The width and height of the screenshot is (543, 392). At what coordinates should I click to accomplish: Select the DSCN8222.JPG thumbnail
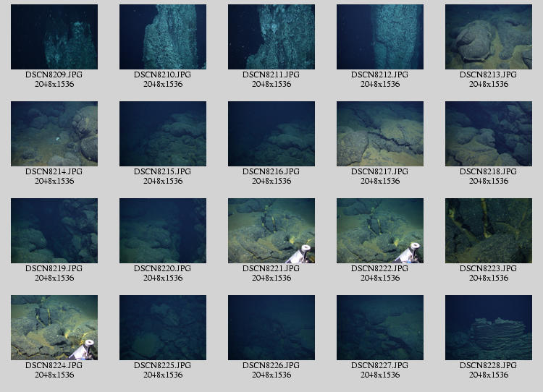coord(380,231)
